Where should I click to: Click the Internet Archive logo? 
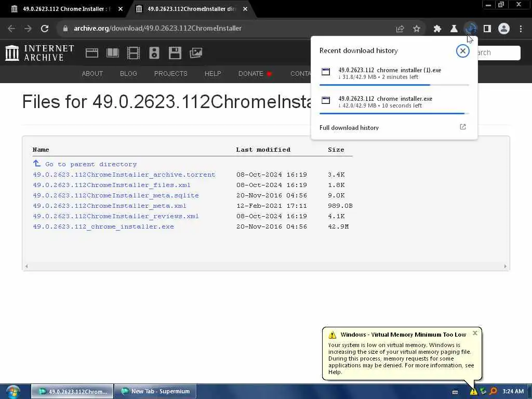39,53
